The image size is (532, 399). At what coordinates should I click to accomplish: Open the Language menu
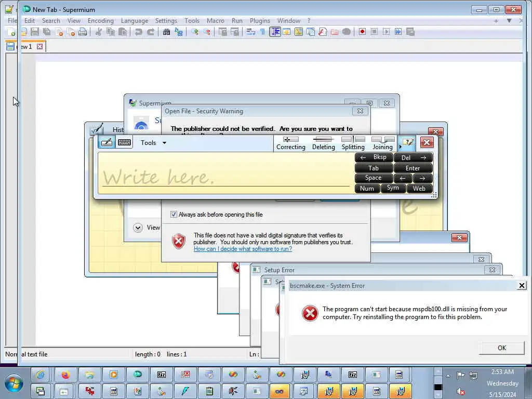point(135,21)
